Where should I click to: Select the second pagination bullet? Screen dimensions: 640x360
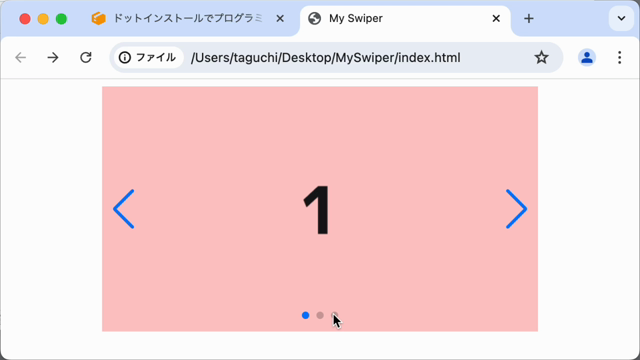coord(320,315)
